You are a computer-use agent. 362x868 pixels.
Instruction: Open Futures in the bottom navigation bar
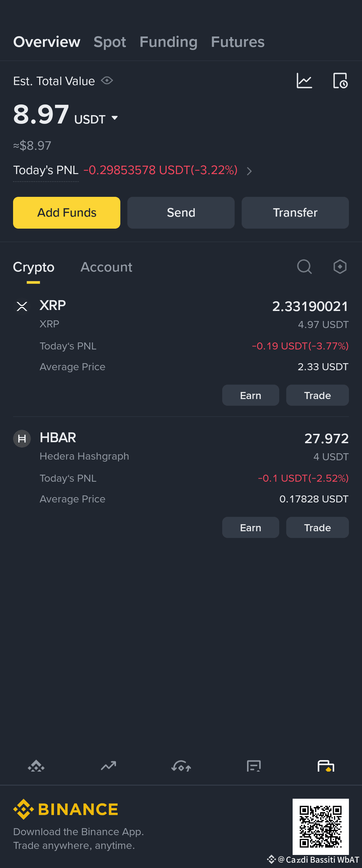[253, 766]
